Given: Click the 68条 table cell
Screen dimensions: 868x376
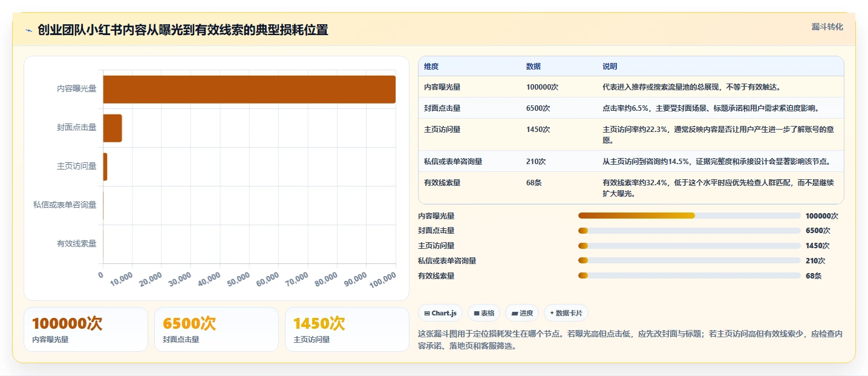Looking at the screenshot, I should pos(534,182).
